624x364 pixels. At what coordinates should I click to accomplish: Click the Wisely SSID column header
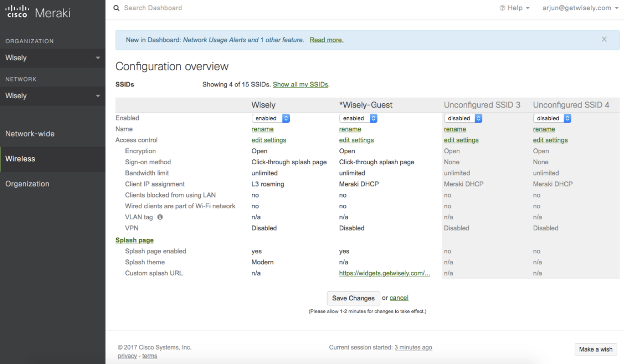(x=263, y=105)
